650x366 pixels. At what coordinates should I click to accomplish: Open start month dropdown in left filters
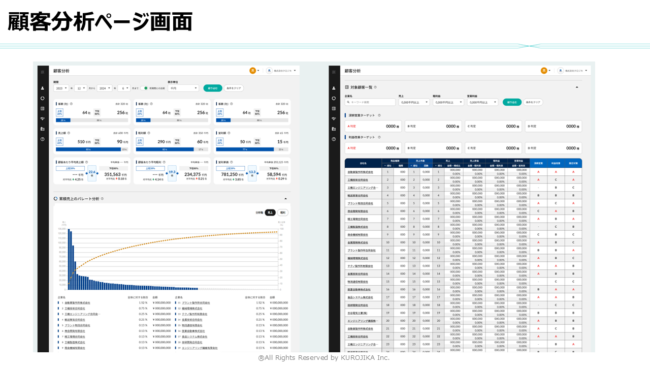tap(80, 88)
